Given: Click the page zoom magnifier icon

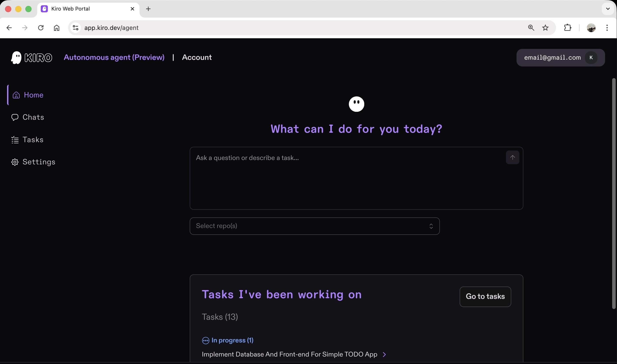Looking at the screenshot, I should (531, 28).
